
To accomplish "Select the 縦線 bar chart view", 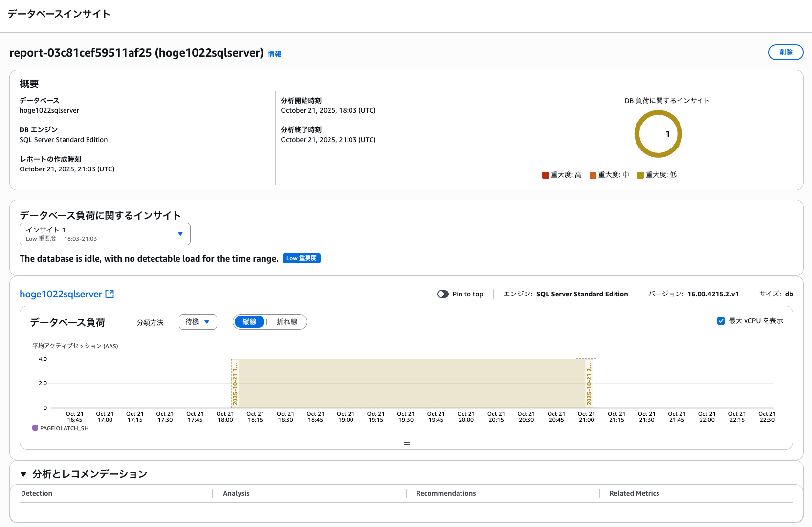I will pyautogui.click(x=249, y=322).
